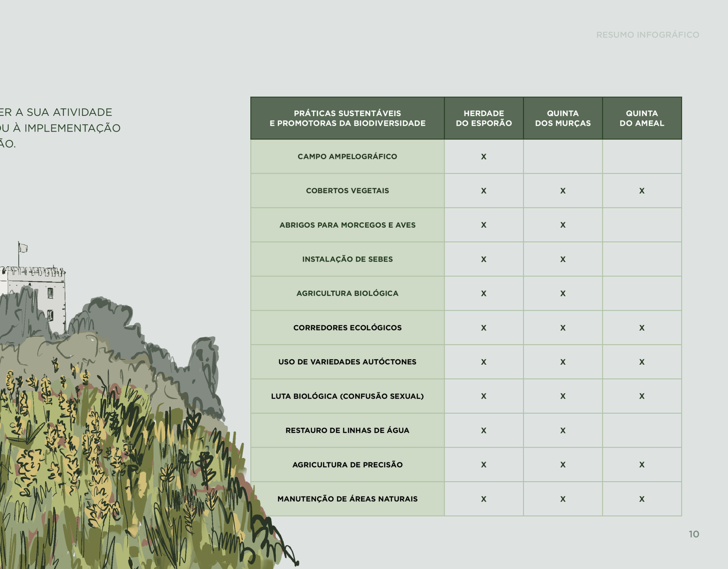Click USO DE VARIEDADES AUTÓCTONES label
Image resolution: width=728 pixels, height=569 pixels.
[348, 362]
